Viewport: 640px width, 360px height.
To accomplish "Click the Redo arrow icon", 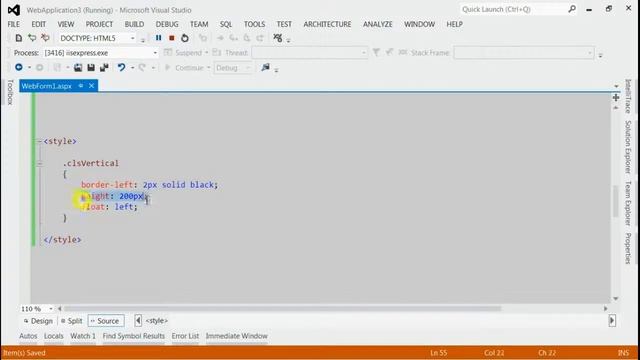I will click(142, 67).
